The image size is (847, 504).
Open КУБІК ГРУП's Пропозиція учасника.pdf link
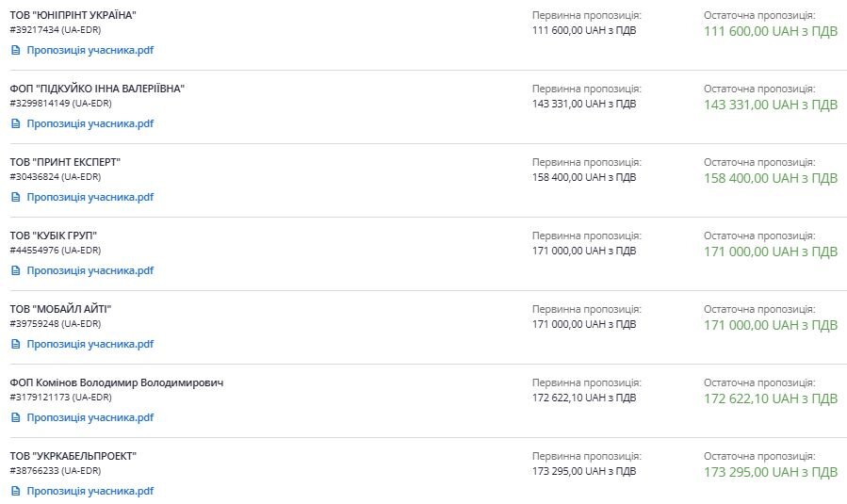90,270
